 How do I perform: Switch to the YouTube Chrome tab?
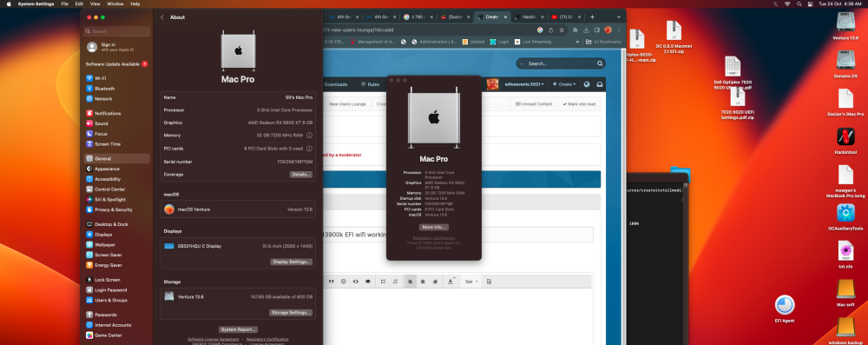[566, 17]
